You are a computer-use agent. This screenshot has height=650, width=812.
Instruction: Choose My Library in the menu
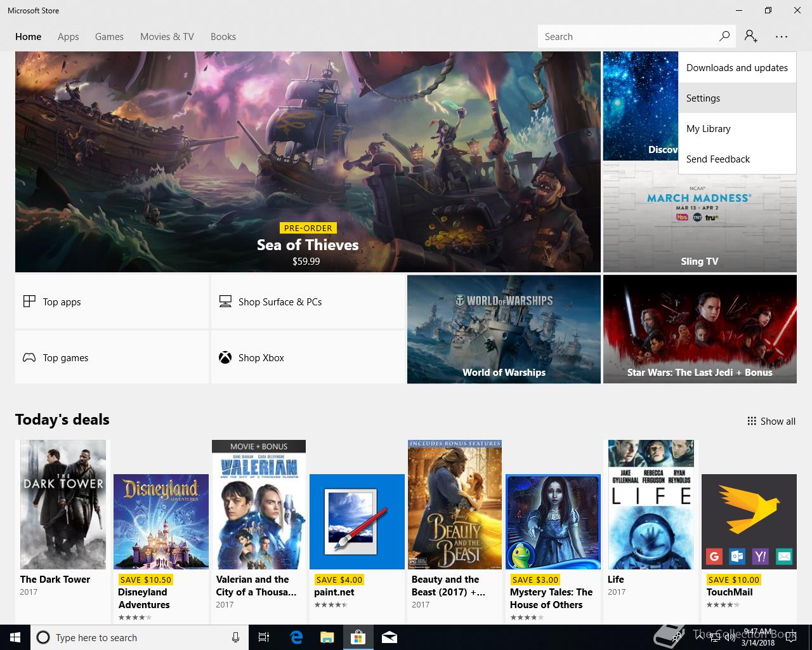tap(737, 128)
